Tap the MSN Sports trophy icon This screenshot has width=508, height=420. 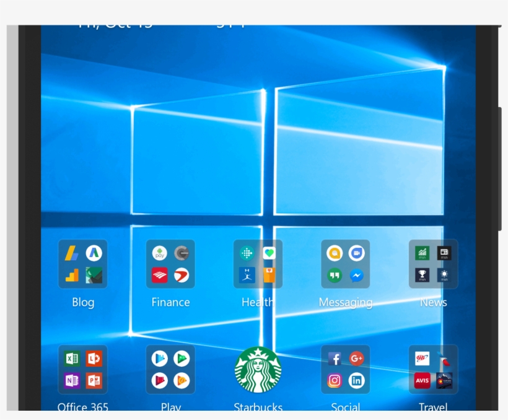click(422, 275)
